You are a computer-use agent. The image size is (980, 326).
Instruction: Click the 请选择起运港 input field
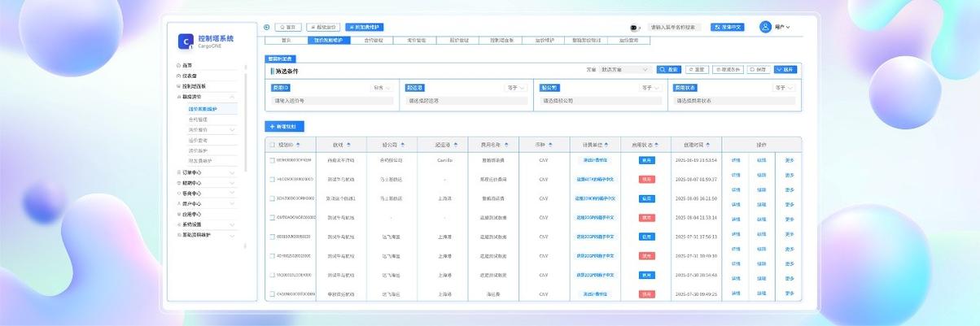[466, 101]
